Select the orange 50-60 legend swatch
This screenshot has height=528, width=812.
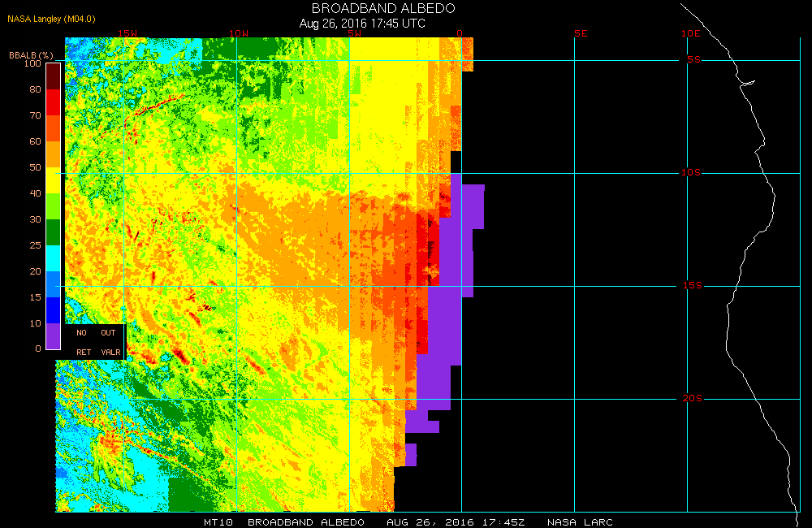[54, 154]
